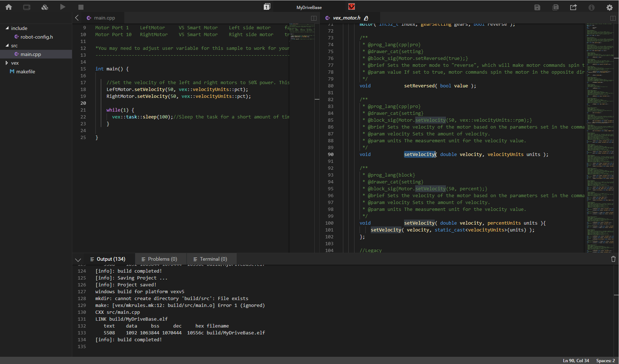The width and height of the screenshot is (619, 364).
Task: Save the project with the disk icon
Action: (537, 7)
